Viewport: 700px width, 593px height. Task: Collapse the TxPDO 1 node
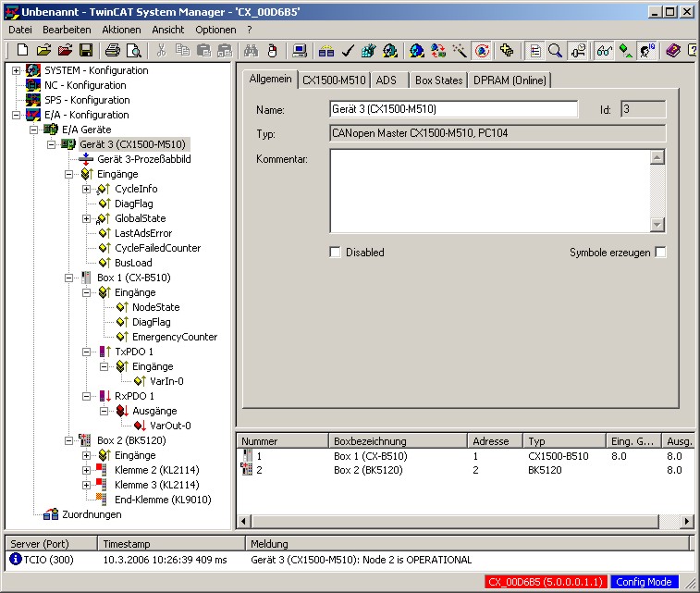pos(86,352)
